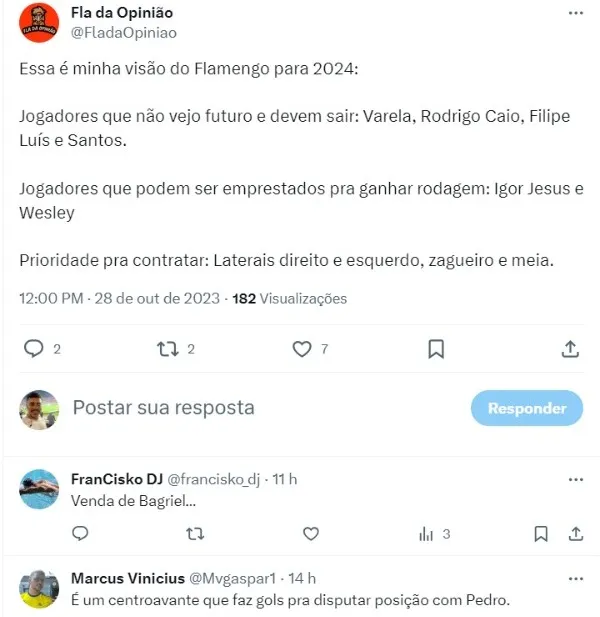Screen dimensions: 600x617
Task: Open reply icon on Fla da Opinião's tweet
Action: [x=34, y=349]
